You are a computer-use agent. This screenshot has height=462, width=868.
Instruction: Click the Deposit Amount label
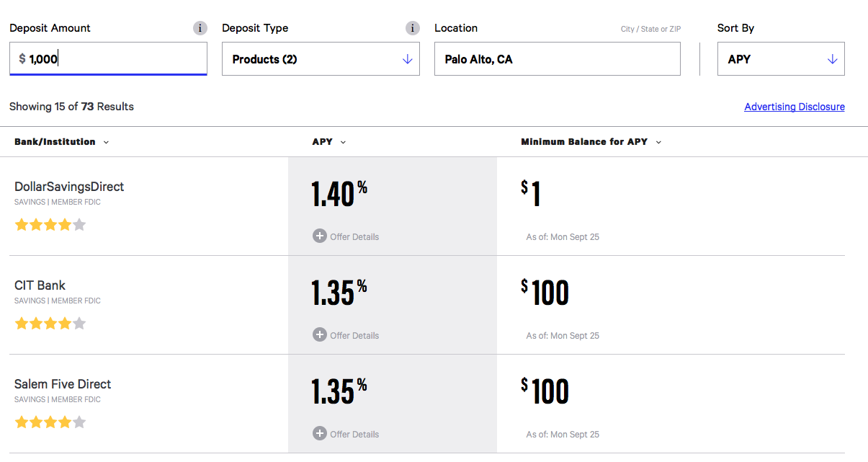50,28
